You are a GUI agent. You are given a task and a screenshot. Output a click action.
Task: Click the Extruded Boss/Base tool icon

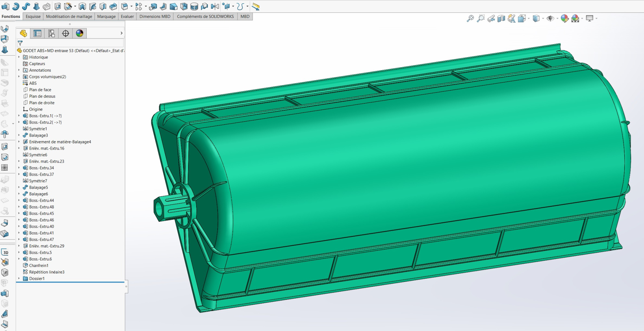pyautogui.click(x=5, y=6)
